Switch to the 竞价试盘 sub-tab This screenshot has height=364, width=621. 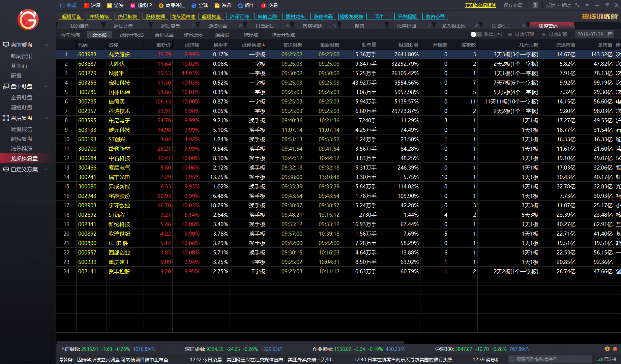coord(164,35)
